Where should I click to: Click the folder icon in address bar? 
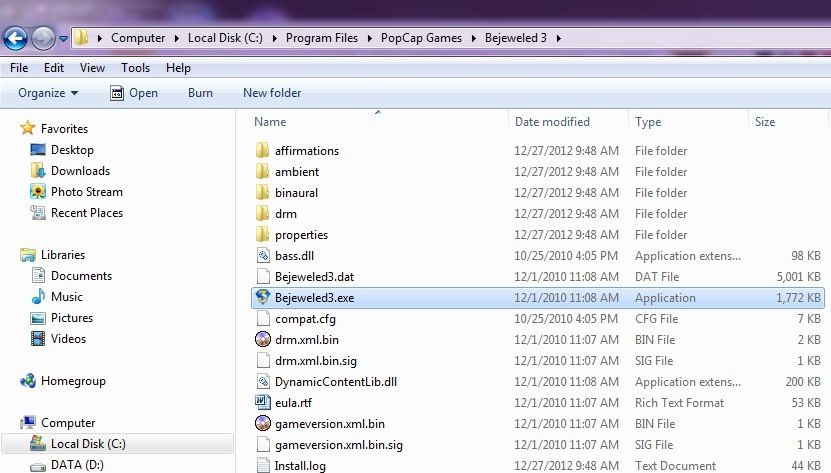pos(81,38)
